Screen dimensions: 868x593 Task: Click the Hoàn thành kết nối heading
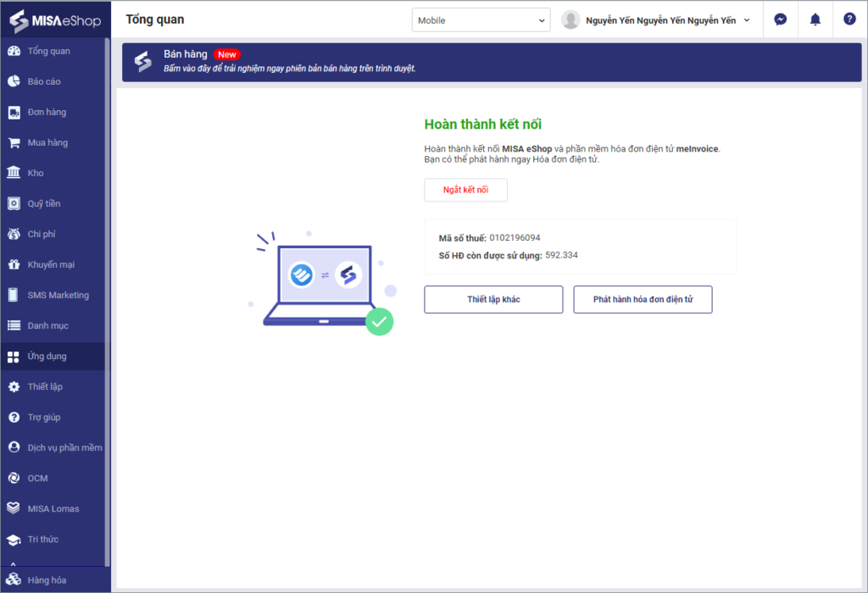[x=482, y=125]
